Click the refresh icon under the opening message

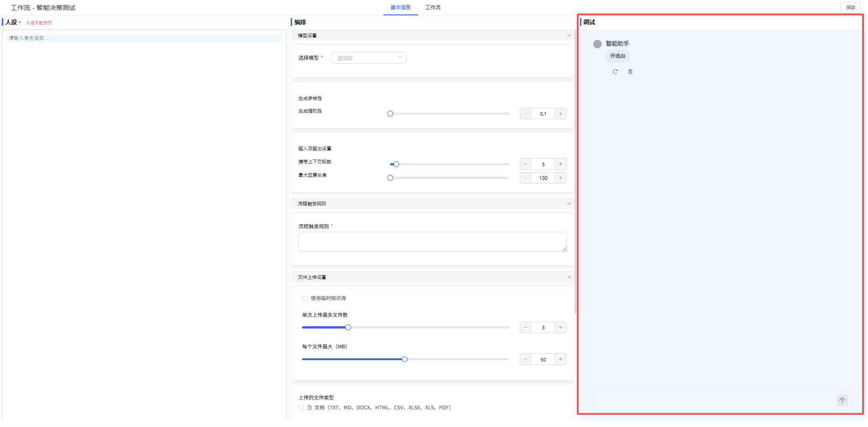(x=615, y=72)
